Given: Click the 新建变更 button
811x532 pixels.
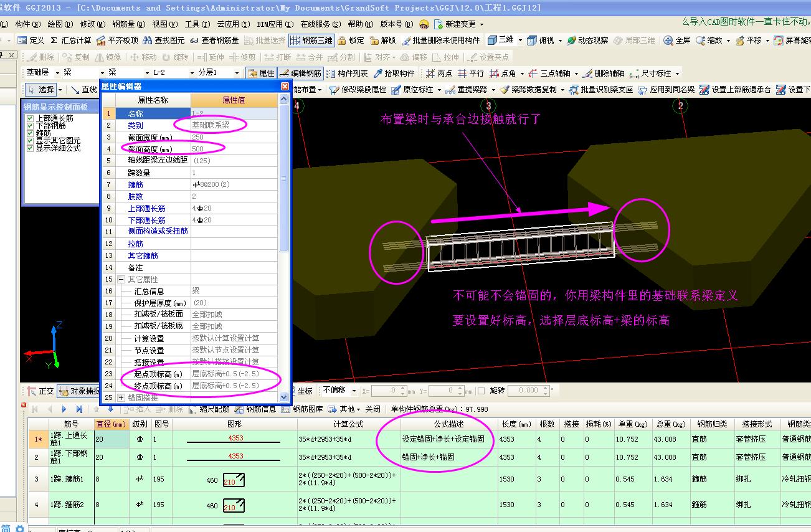Looking at the screenshot, I should pyautogui.click(x=455, y=24).
